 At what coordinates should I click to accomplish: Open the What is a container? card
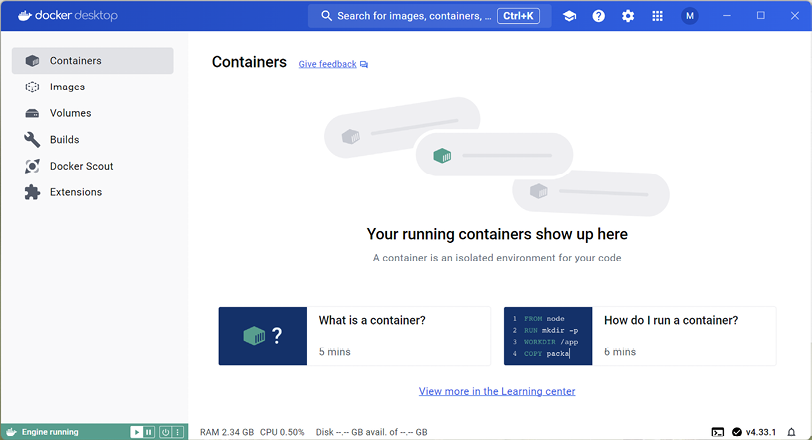(355, 336)
